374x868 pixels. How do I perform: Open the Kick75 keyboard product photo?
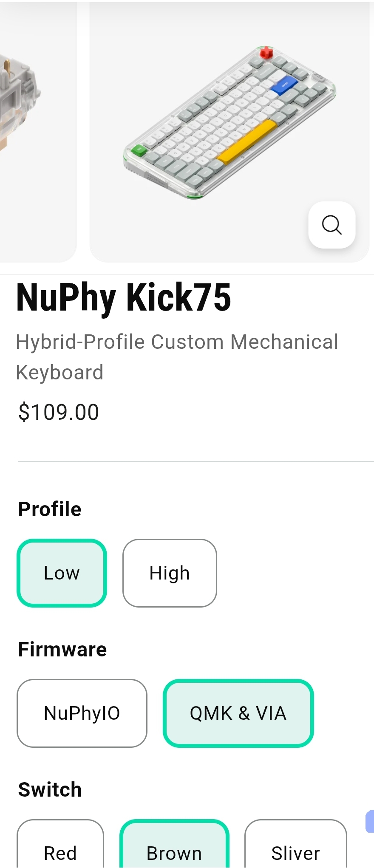pos(229,132)
